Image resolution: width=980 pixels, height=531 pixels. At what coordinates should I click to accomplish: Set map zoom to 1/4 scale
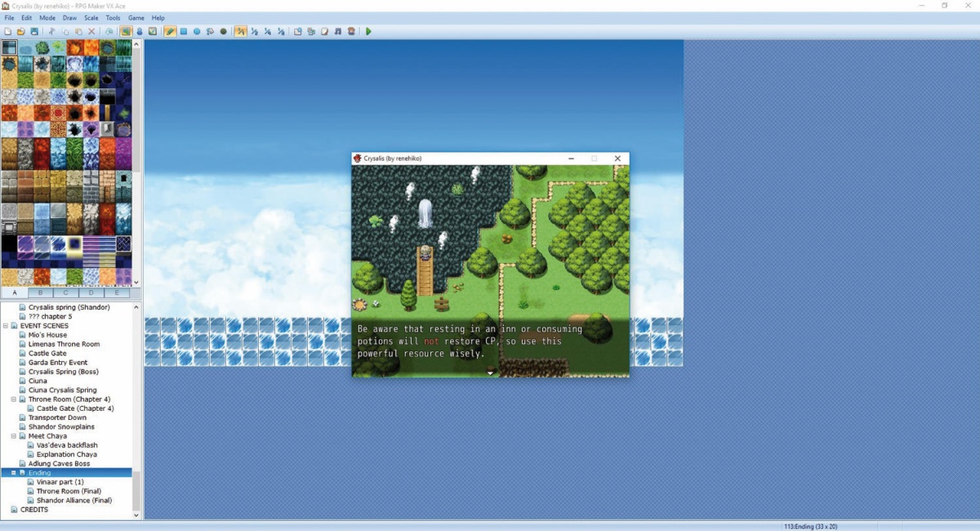pyautogui.click(x=268, y=31)
